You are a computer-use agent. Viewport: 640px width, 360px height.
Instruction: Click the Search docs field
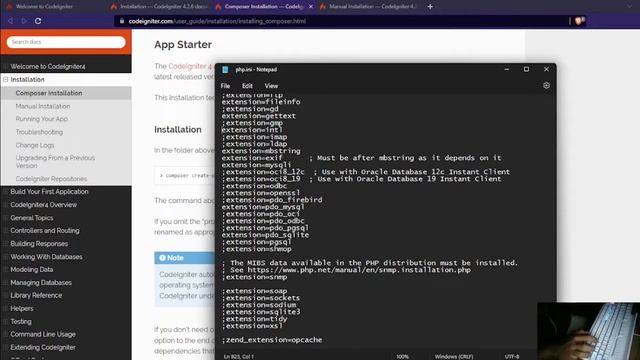66,42
